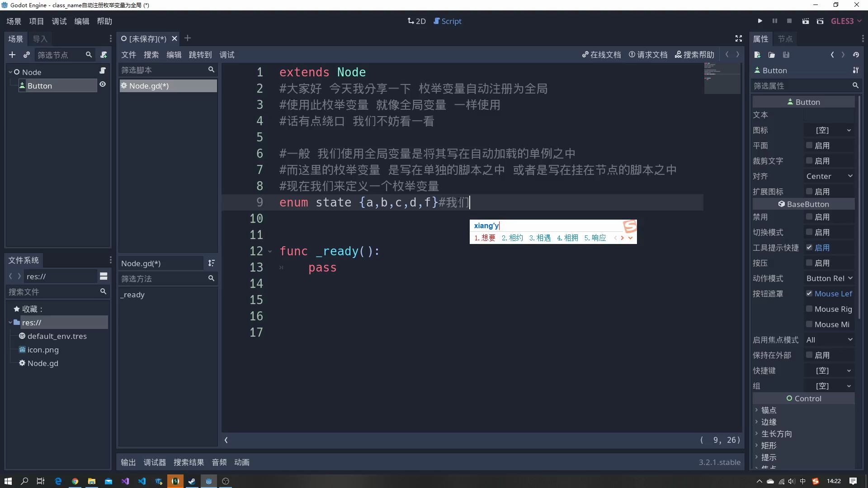Toggle distraction-free mode icon

pyautogui.click(x=739, y=39)
